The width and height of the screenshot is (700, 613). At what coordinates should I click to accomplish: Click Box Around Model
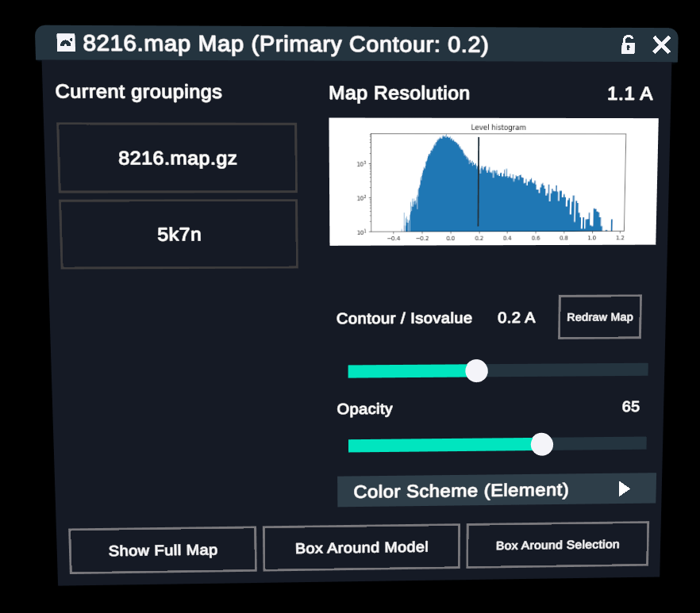(x=361, y=547)
